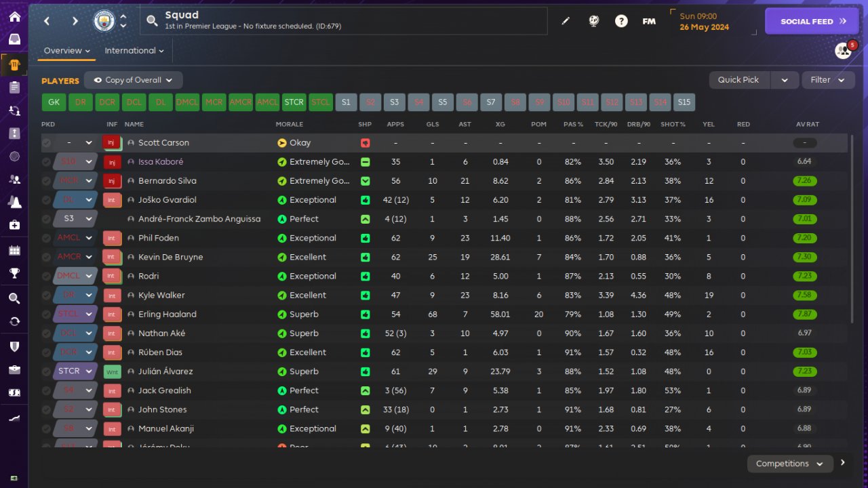Toggle picked circle for Bernardo Silva
Viewport: 868px width, 488px height.
[46, 181]
